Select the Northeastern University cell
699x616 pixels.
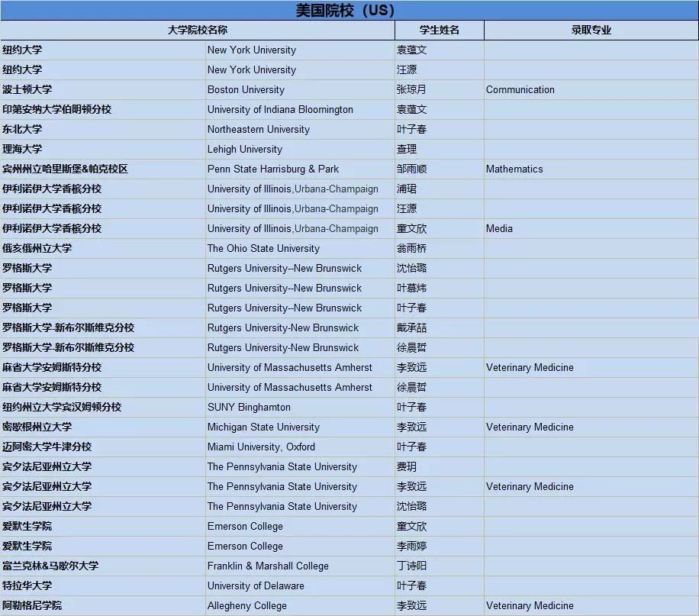[300, 129]
